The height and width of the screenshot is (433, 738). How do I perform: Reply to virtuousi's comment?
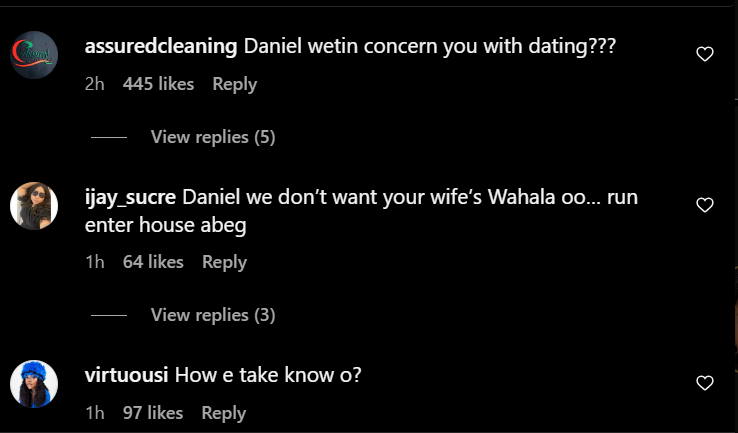click(x=224, y=413)
